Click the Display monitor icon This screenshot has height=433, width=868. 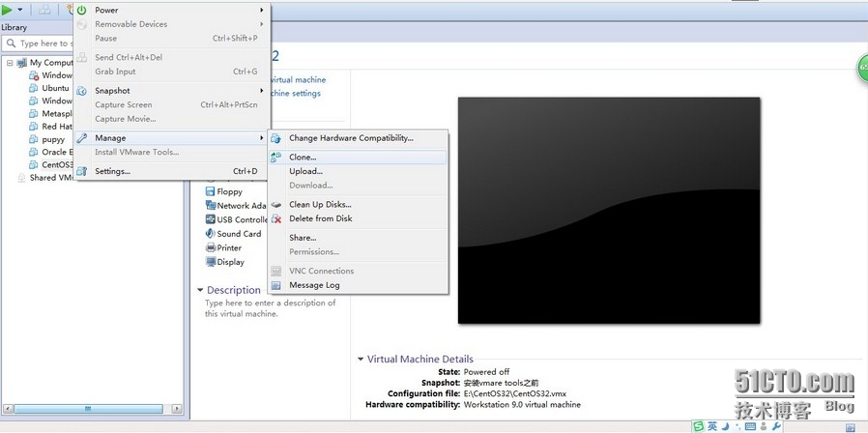(211, 262)
